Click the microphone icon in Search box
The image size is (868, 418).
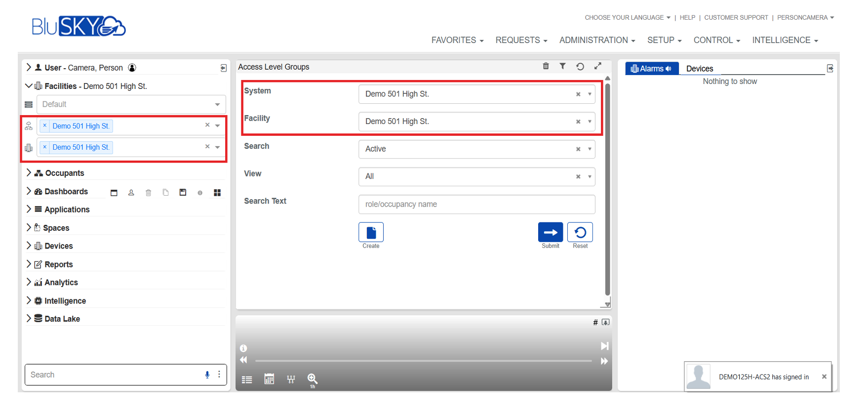207,375
